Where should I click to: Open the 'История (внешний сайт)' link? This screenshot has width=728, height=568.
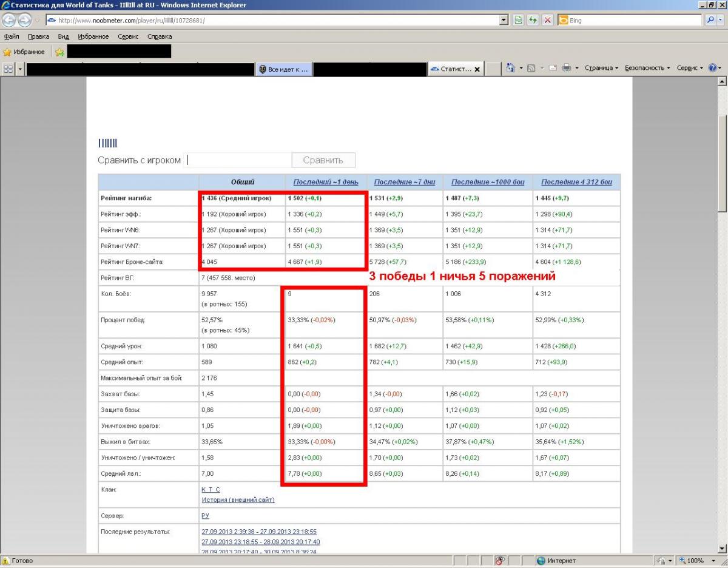click(x=238, y=499)
